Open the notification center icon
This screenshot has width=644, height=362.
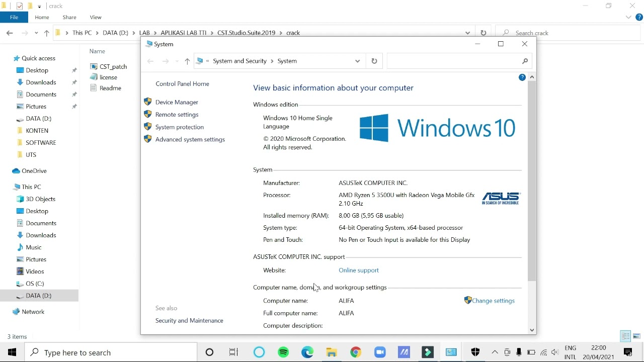(628, 352)
